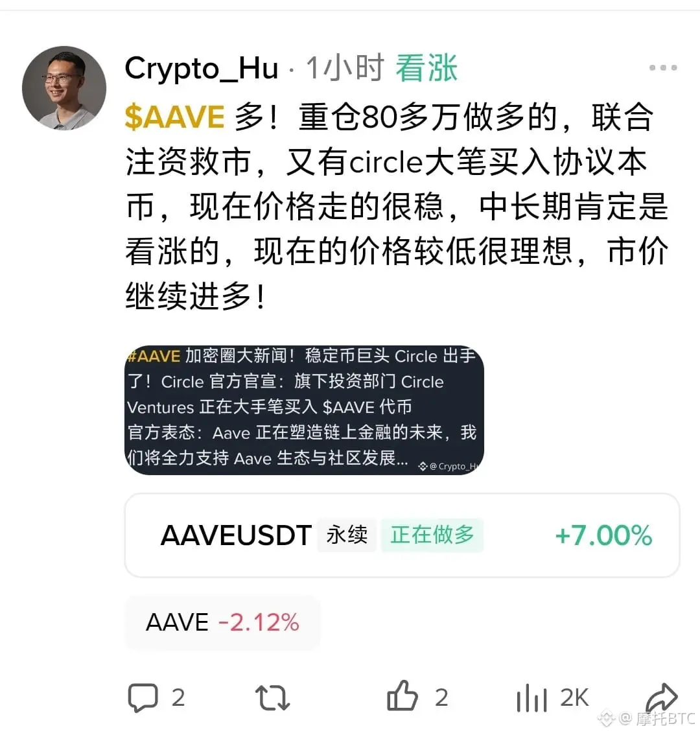Screen dimensions: 700x735
Task: Click the 永续 perpetual label
Action: tap(347, 535)
